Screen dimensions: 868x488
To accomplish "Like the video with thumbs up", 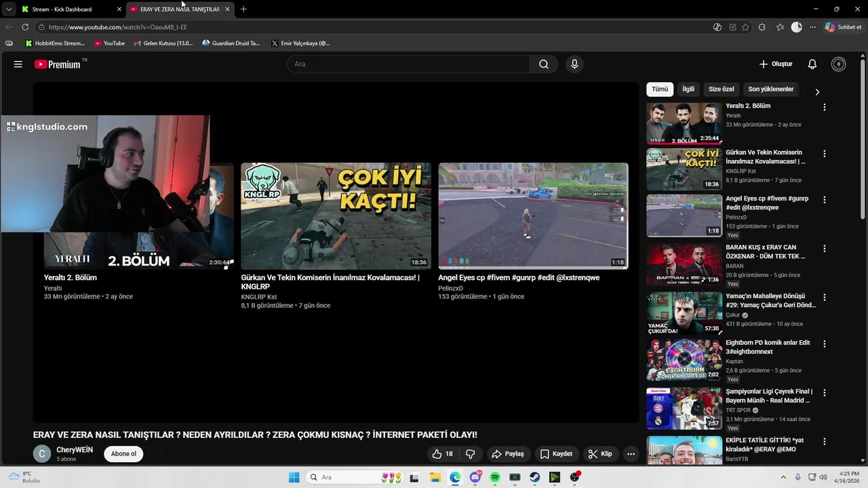I will [x=442, y=454].
